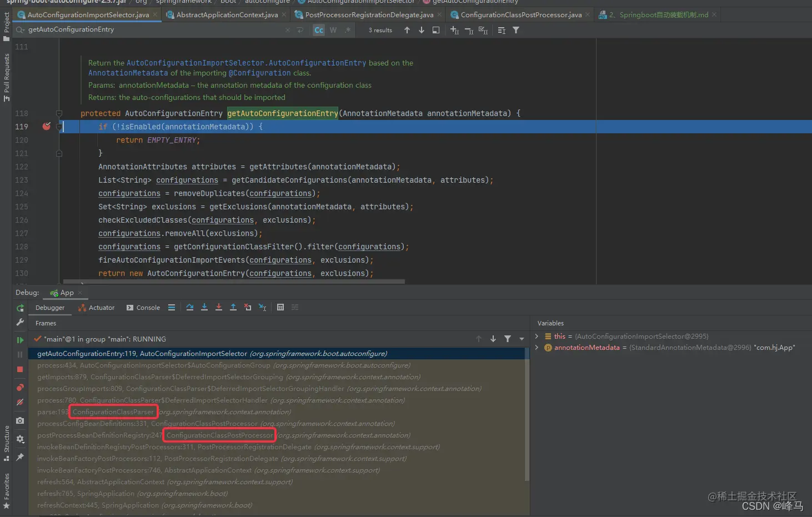Click Run to Cursor button
The image size is (812, 517).
262,307
